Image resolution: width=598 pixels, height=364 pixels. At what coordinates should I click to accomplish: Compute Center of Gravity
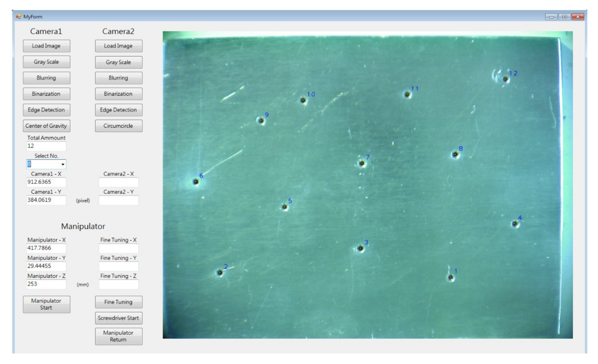46,126
